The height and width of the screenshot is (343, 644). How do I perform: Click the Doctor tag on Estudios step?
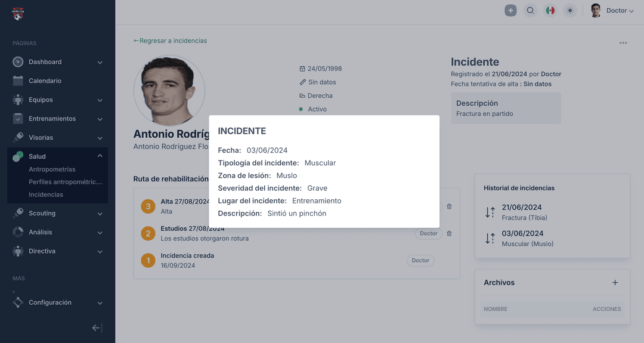coord(428,233)
